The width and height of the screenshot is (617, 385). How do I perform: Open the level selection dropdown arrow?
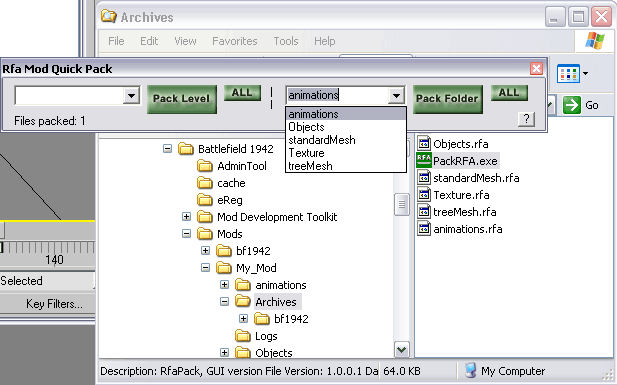click(x=131, y=95)
